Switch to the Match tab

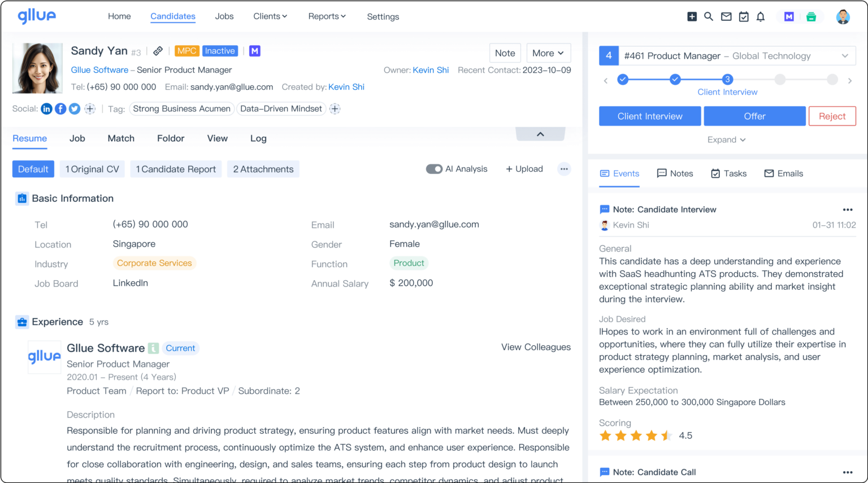(120, 138)
